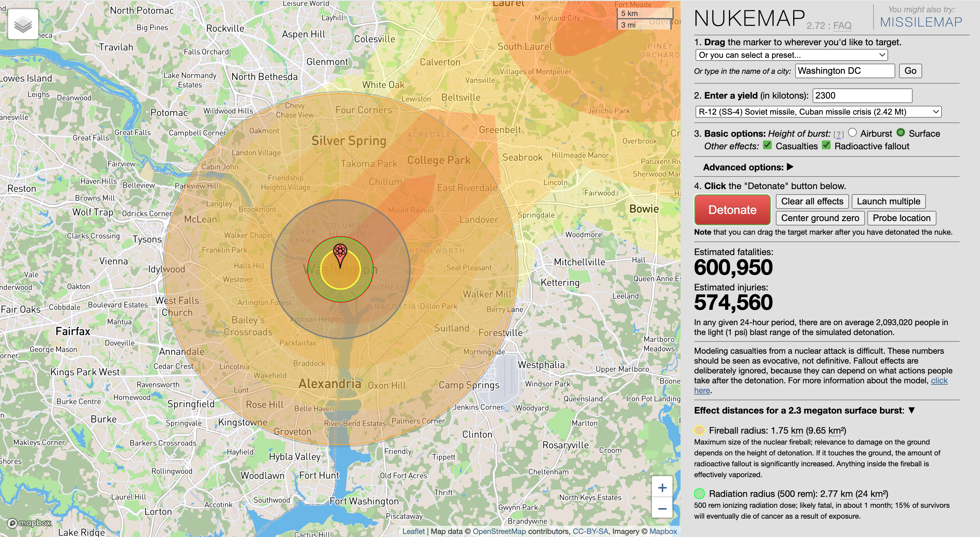
Task: Open the MISSILEMAP link
Action: point(920,22)
